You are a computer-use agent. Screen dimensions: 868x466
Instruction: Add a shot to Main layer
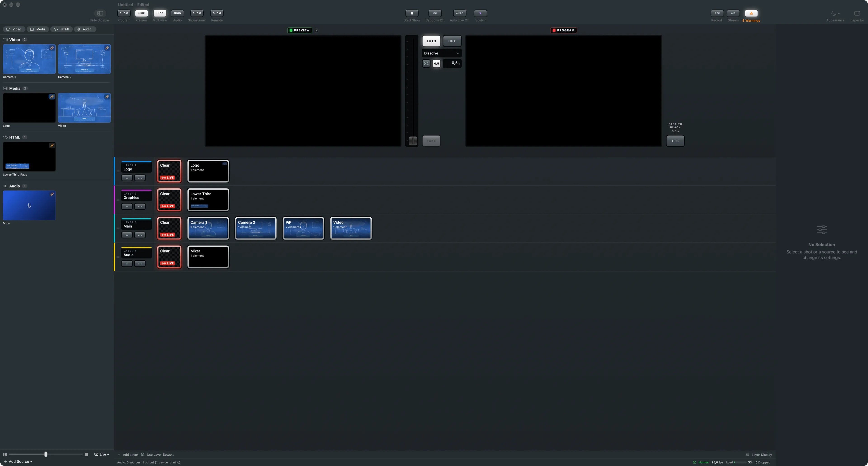coord(127,235)
